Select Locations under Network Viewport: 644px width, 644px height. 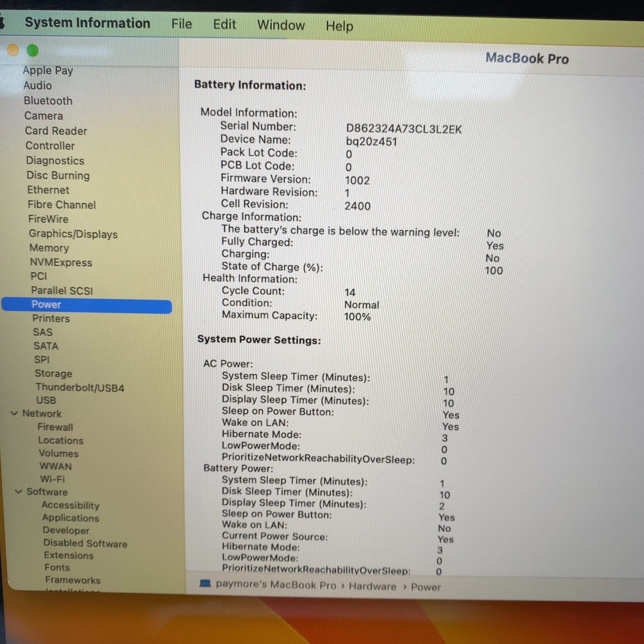(x=61, y=440)
